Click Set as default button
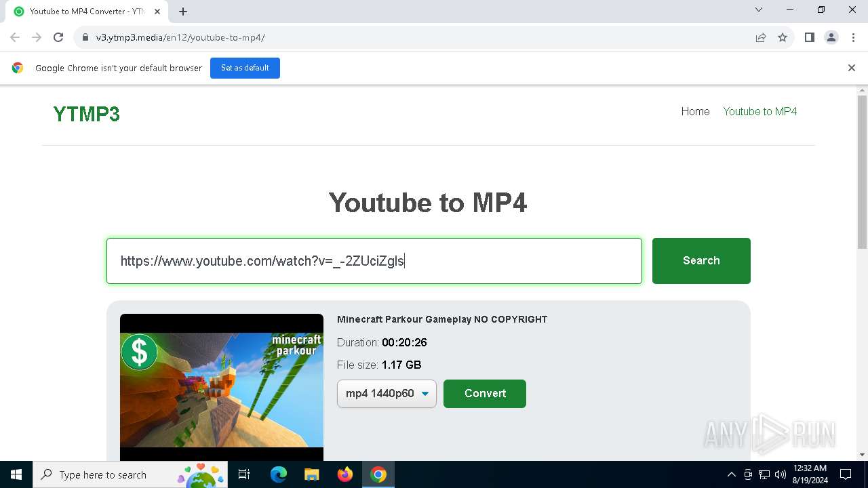Viewport: 868px width, 488px height. pos(245,68)
